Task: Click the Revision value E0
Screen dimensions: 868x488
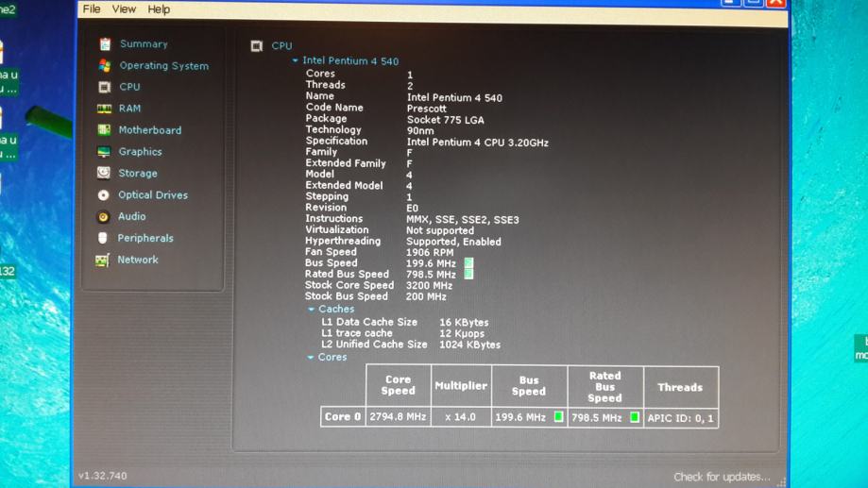Action: [412, 208]
